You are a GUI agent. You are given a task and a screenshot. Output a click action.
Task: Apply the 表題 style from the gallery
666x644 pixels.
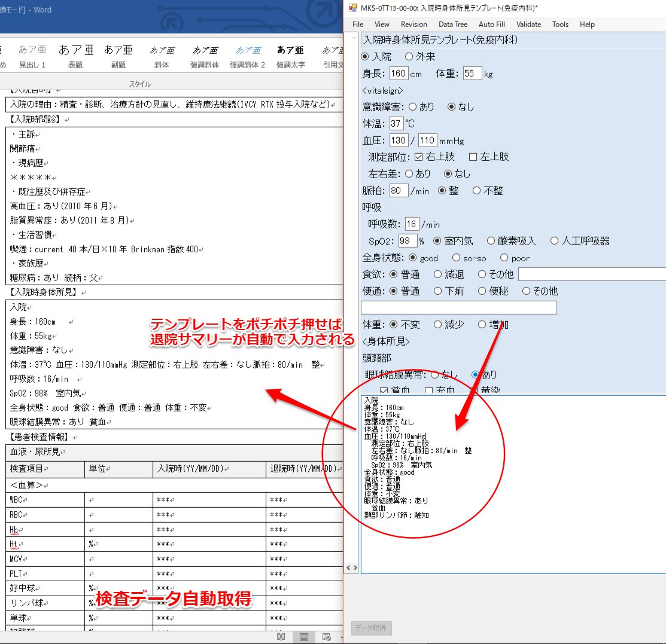pyautogui.click(x=75, y=57)
